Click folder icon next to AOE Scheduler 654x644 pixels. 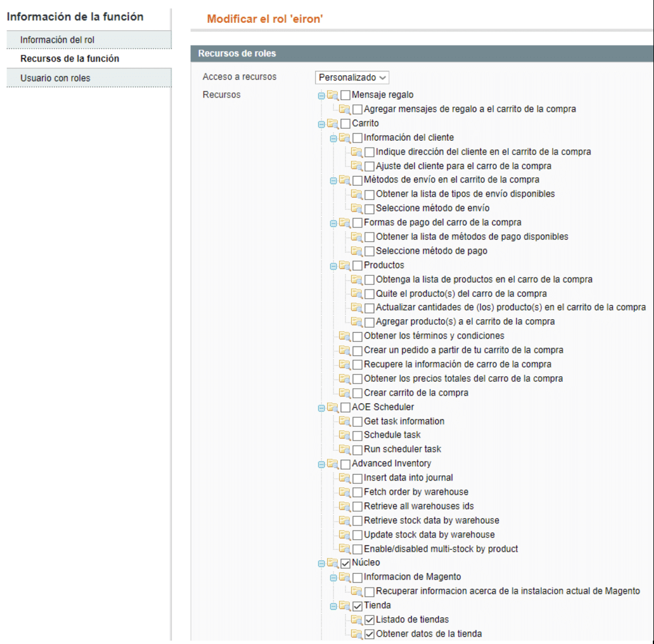(x=333, y=407)
